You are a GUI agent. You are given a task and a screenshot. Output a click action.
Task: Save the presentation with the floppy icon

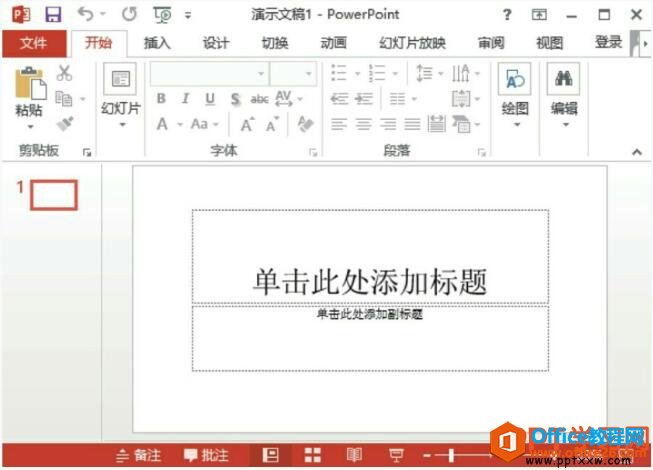53,15
